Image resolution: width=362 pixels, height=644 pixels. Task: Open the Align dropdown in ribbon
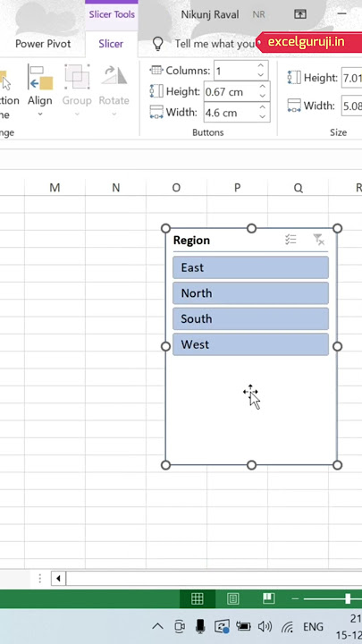pyautogui.click(x=40, y=91)
